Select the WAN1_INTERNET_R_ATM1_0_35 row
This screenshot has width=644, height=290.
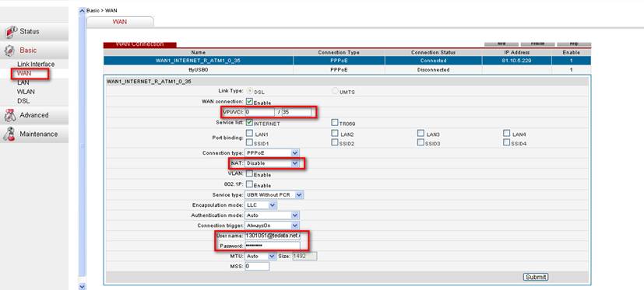pyautogui.click(x=347, y=61)
